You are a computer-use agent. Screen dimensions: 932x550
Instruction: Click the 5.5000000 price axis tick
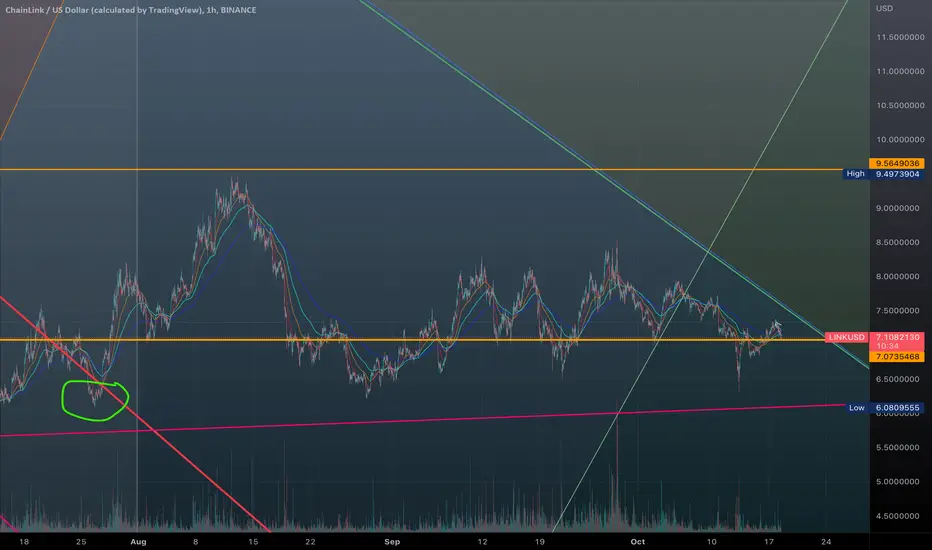898,448
